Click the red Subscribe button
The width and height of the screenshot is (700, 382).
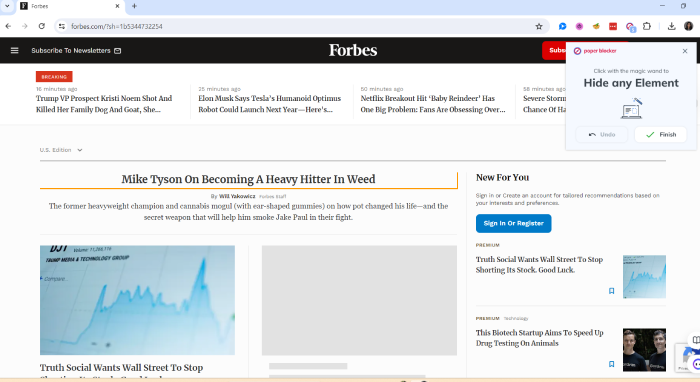554,50
